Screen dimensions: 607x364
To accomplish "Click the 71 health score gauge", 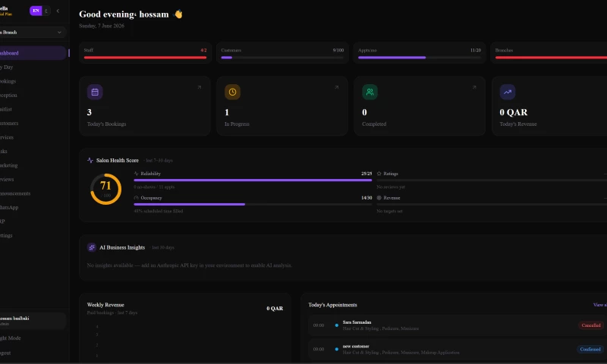I will [105, 189].
